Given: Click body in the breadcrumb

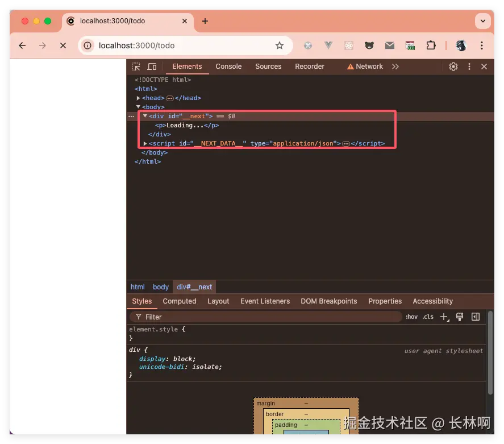Looking at the screenshot, I should (161, 287).
